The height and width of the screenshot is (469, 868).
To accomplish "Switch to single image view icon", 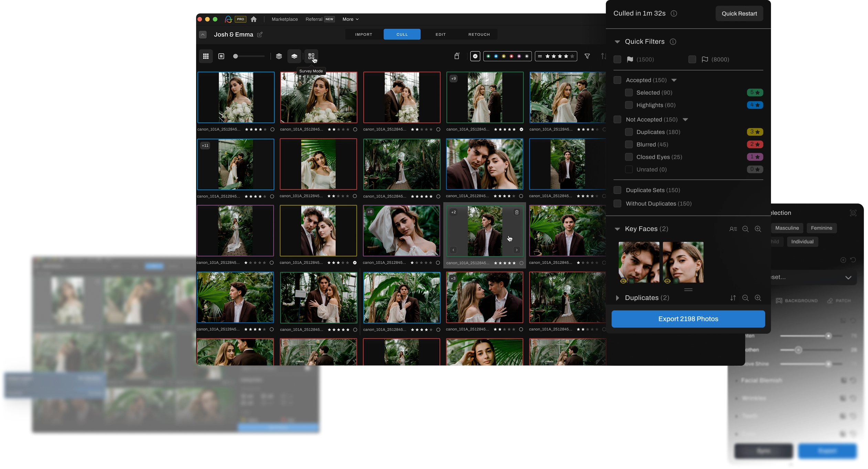I will point(221,56).
